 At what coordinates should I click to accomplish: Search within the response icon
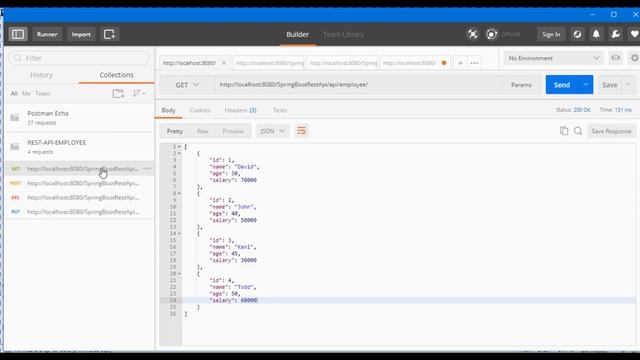coord(578,131)
